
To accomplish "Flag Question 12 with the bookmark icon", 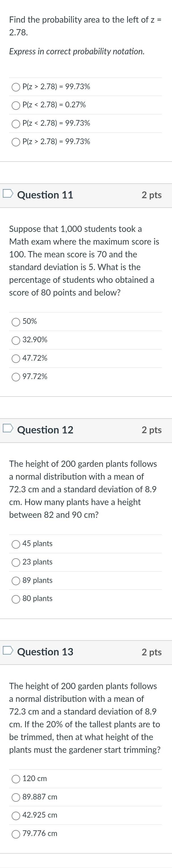I will point(8,428).
